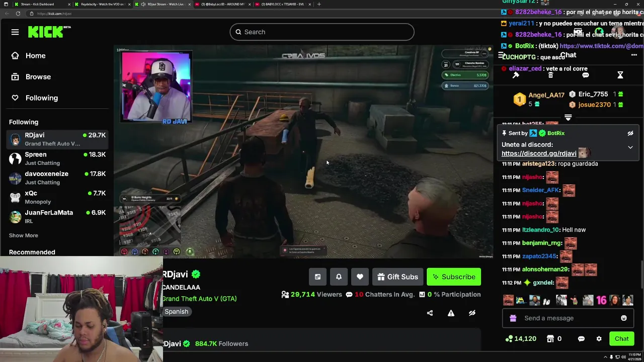Open benjamin_rng chat username
644x362 pixels.
(541, 243)
